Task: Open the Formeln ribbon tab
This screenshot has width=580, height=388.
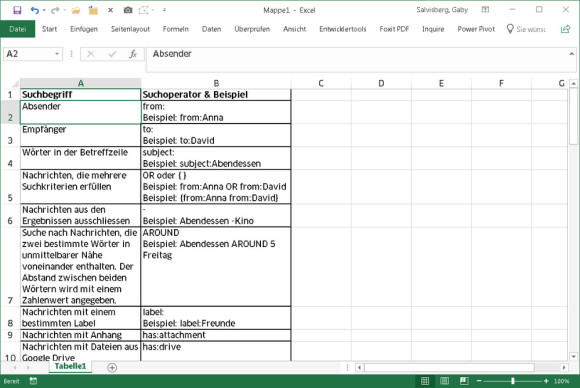Action: coord(176,29)
